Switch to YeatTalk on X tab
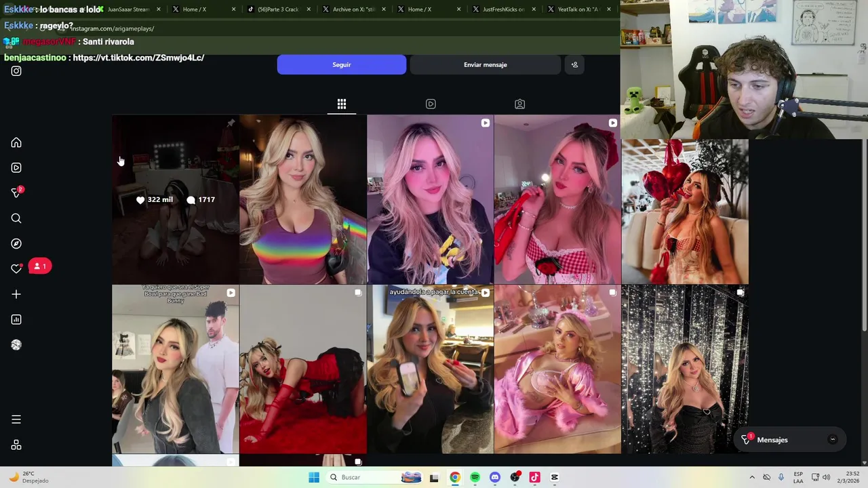Screen dimensions: 868x488 pyautogui.click(x=578, y=9)
